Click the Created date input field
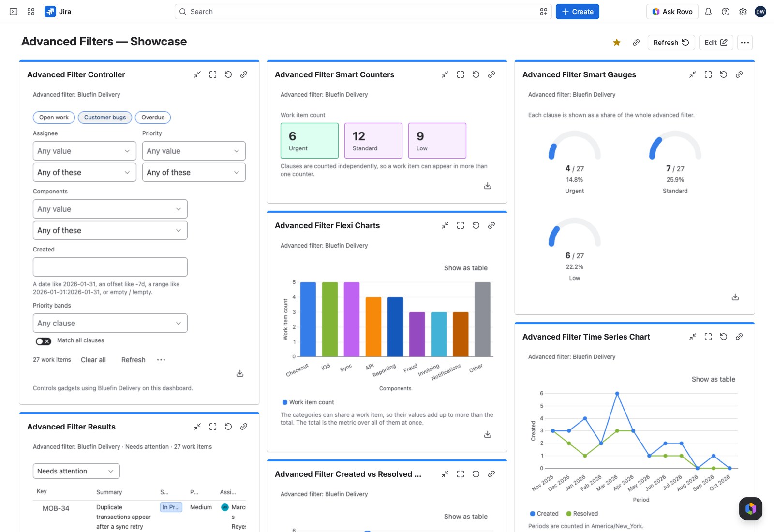The width and height of the screenshot is (774, 532). (x=110, y=267)
